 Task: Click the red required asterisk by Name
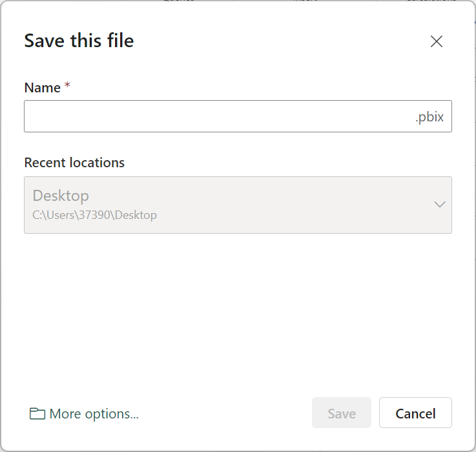coord(67,87)
